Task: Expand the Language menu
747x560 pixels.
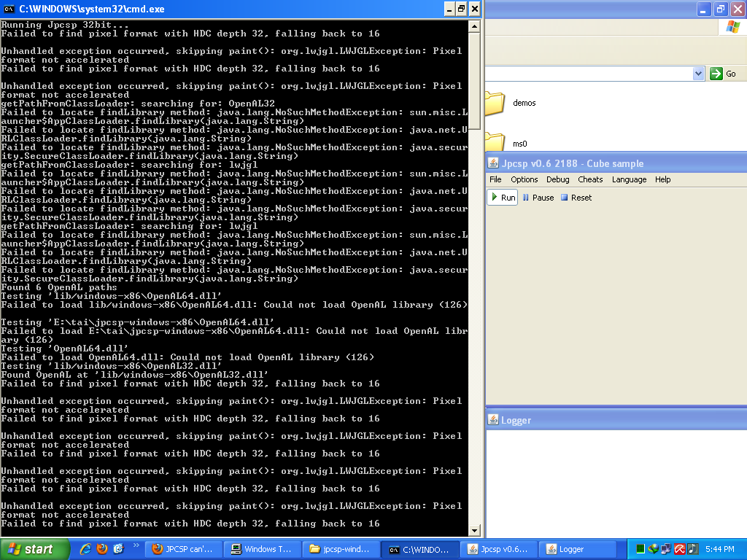Action: click(x=629, y=179)
